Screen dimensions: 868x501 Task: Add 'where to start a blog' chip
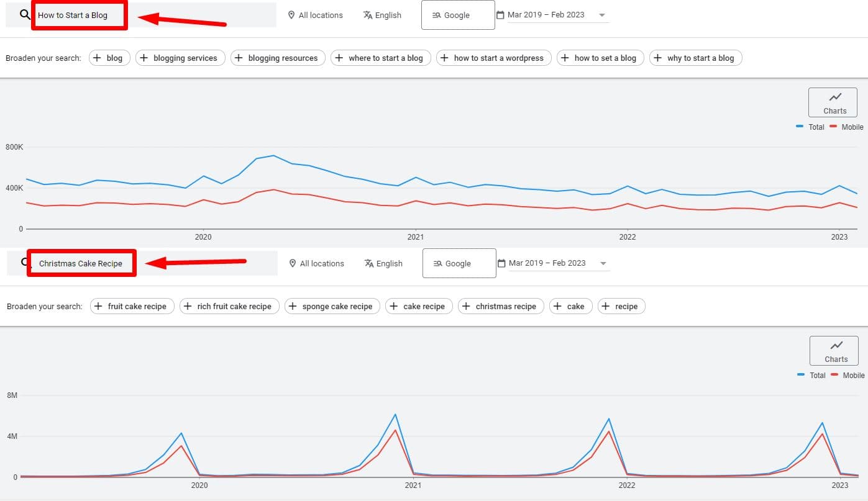point(381,58)
